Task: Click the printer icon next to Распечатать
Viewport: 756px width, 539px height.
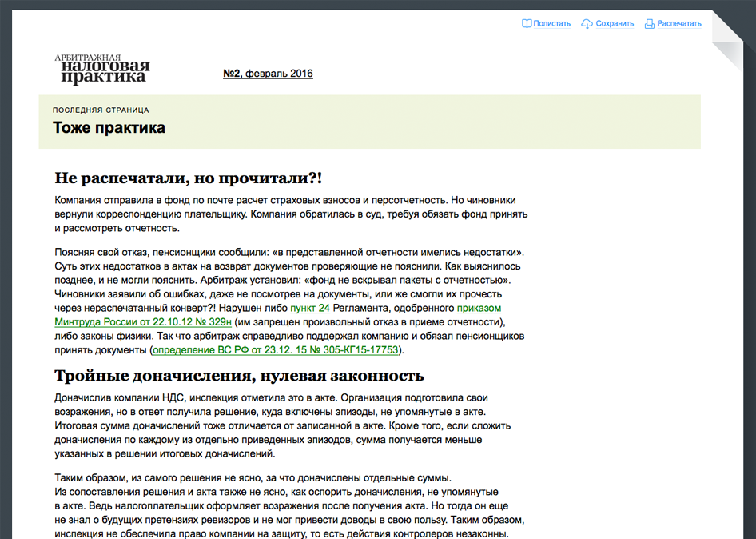Action: pos(650,24)
